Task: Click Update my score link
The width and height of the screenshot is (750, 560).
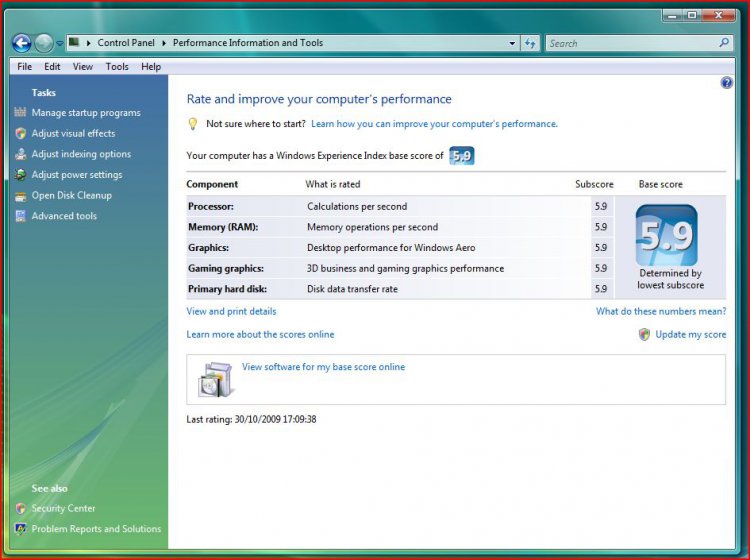Action: [x=691, y=334]
